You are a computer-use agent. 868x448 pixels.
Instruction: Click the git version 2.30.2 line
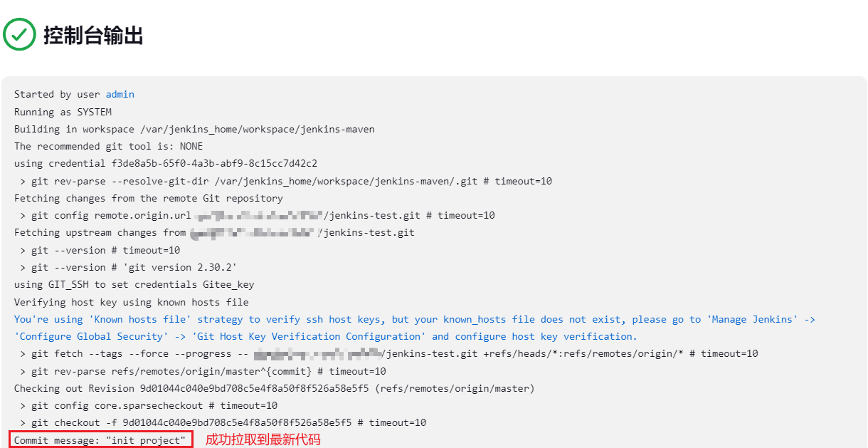coord(128,267)
